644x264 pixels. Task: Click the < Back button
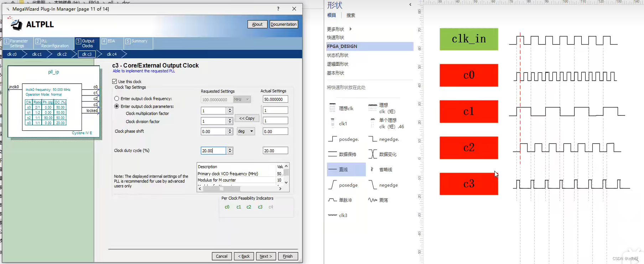point(244,256)
